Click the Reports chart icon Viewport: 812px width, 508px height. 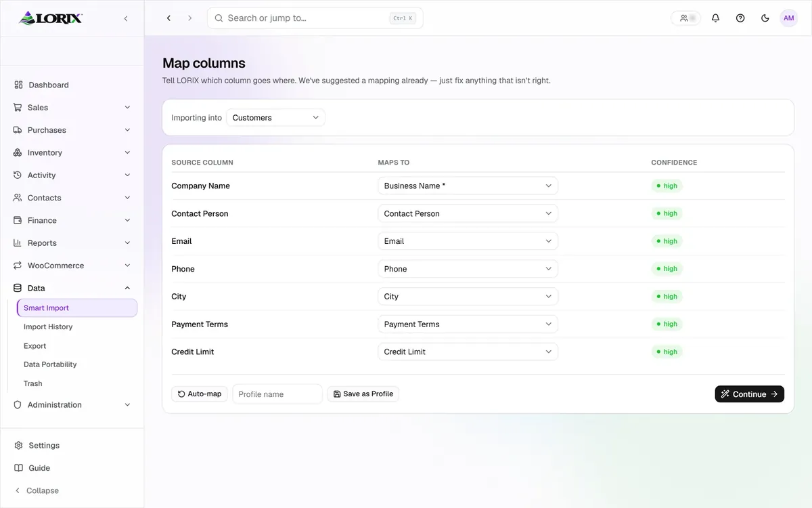(18, 242)
